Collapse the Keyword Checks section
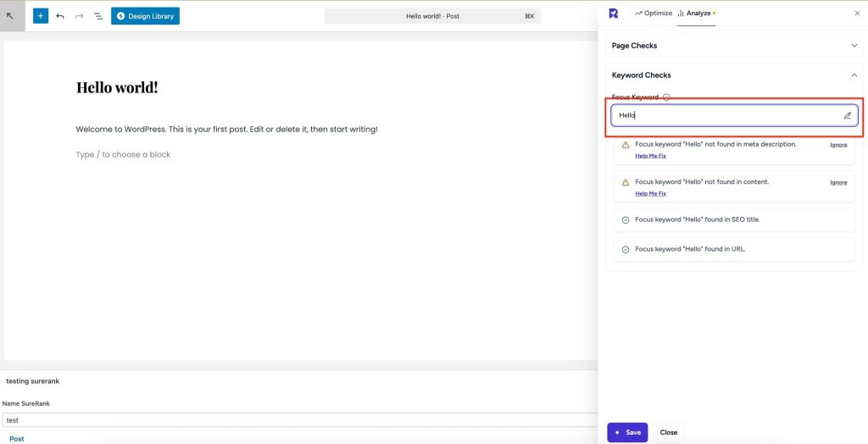Screen dimensions: 868x444 (x=854, y=75)
